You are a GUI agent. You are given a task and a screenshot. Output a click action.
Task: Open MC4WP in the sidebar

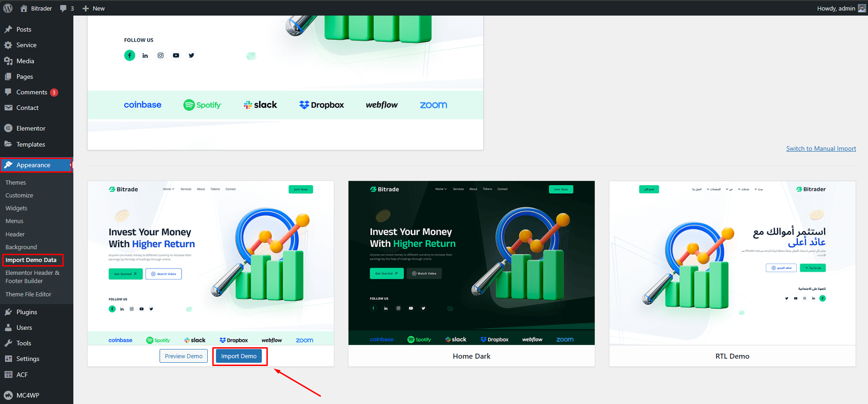tap(28, 395)
